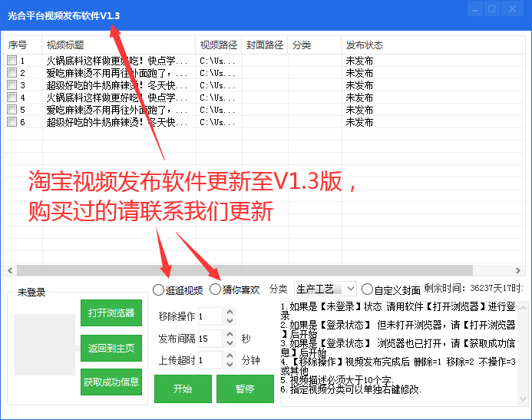532x420 pixels.
Task: Tick the checkbox for row 4
Action: (x=12, y=98)
